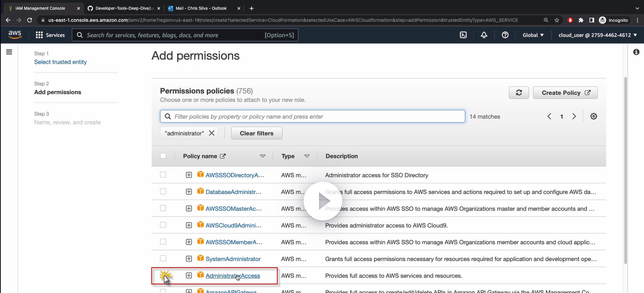The image size is (644, 293).
Task: Check the AWSSSODirectoryAdministrator policy checkbox
Action: 163,175
